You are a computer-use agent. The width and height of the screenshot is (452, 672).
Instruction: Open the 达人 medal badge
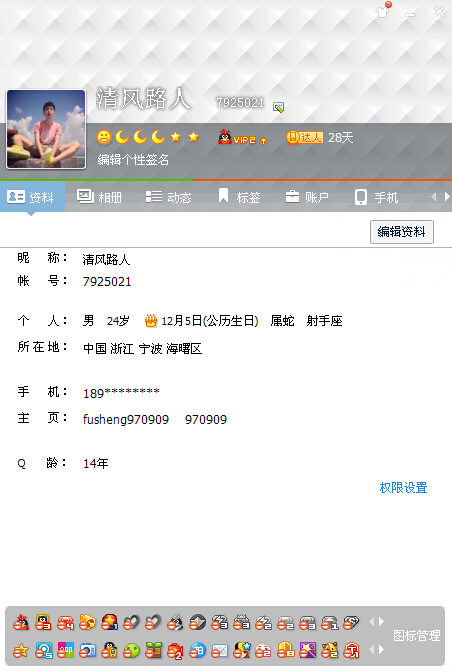coord(305,138)
